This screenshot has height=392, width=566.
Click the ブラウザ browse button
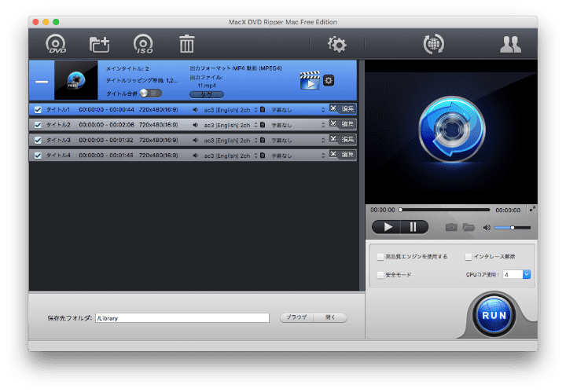click(x=296, y=317)
